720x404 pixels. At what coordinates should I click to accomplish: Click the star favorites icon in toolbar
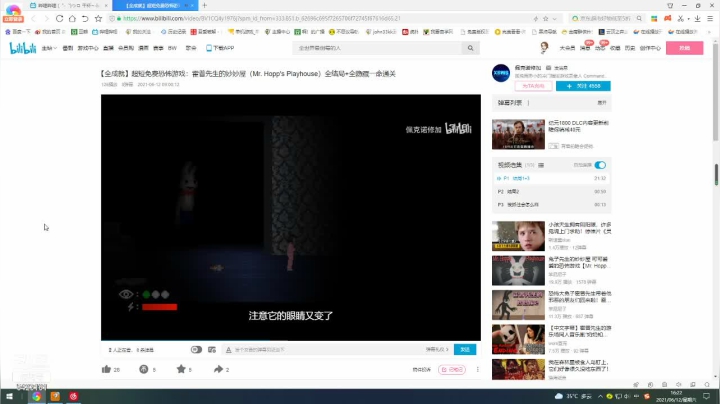pyautogui.click(x=98, y=19)
